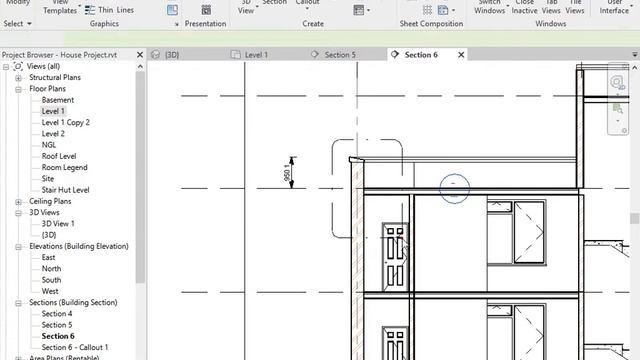Select the Section 6 view tab
Image resolution: width=640 pixels, height=360 pixels.
tap(420, 55)
